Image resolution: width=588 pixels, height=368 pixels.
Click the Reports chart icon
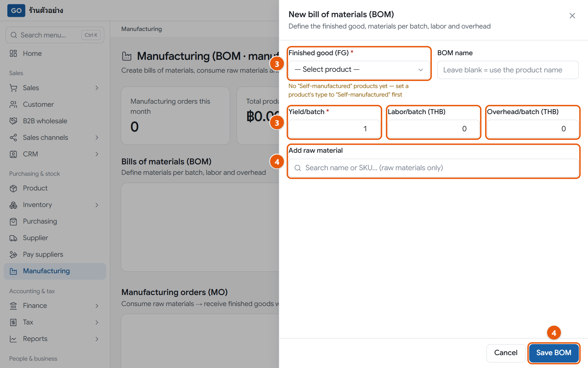[x=13, y=339]
